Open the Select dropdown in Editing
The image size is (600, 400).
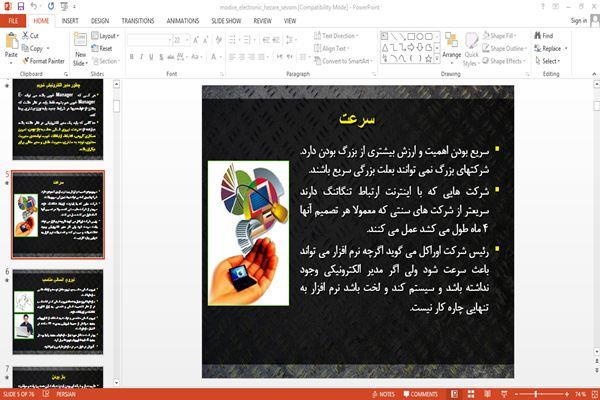coord(548,61)
